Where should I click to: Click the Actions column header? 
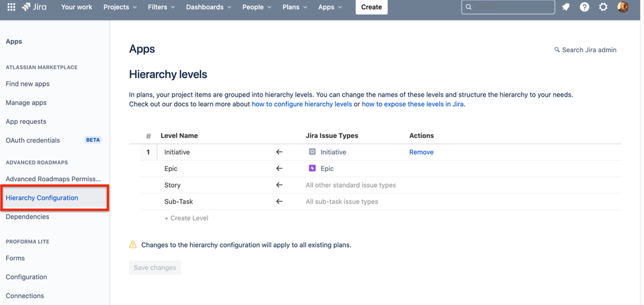422,135
